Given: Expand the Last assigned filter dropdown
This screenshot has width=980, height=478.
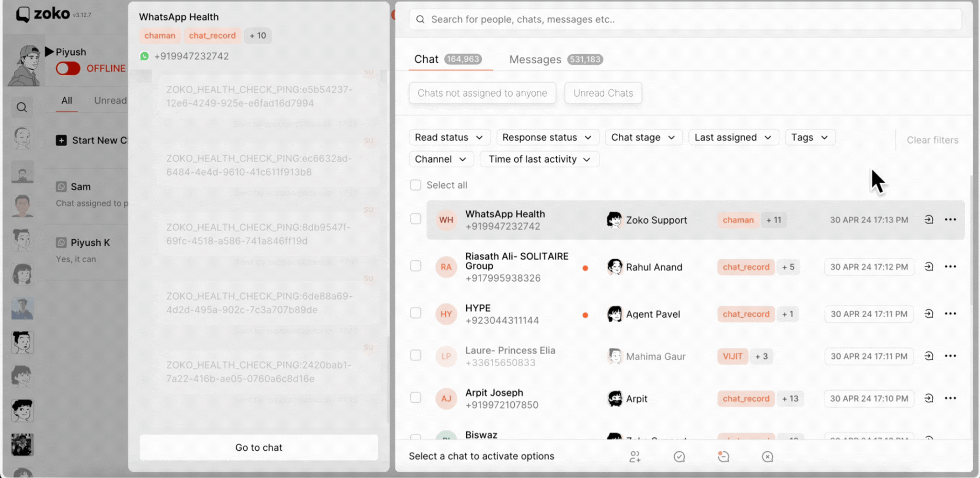Looking at the screenshot, I should pos(733,137).
